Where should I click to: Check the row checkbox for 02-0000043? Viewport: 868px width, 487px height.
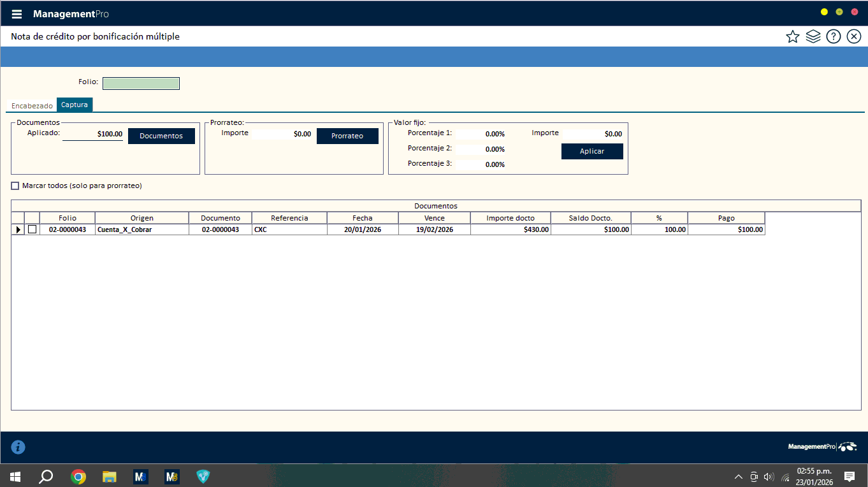(32, 229)
